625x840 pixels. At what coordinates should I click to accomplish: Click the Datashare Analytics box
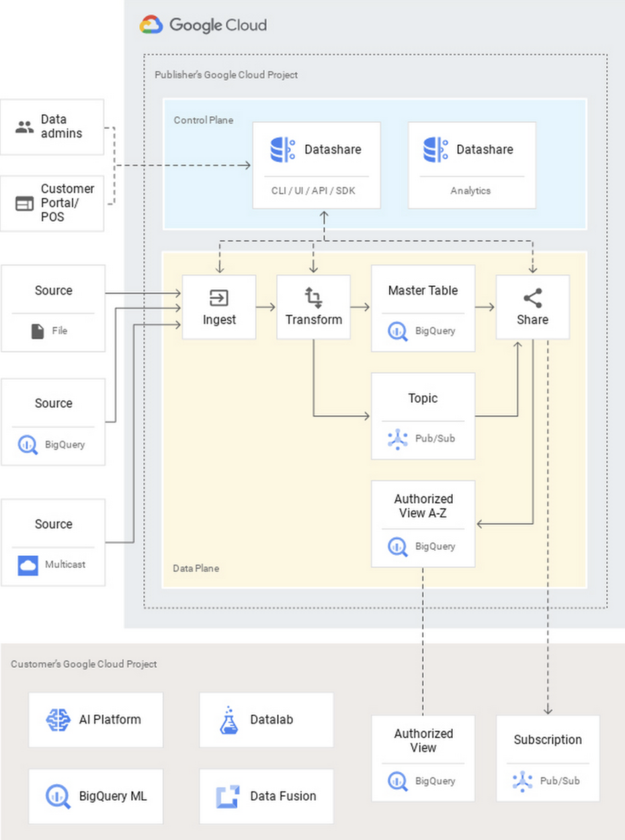click(x=472, y=165)
